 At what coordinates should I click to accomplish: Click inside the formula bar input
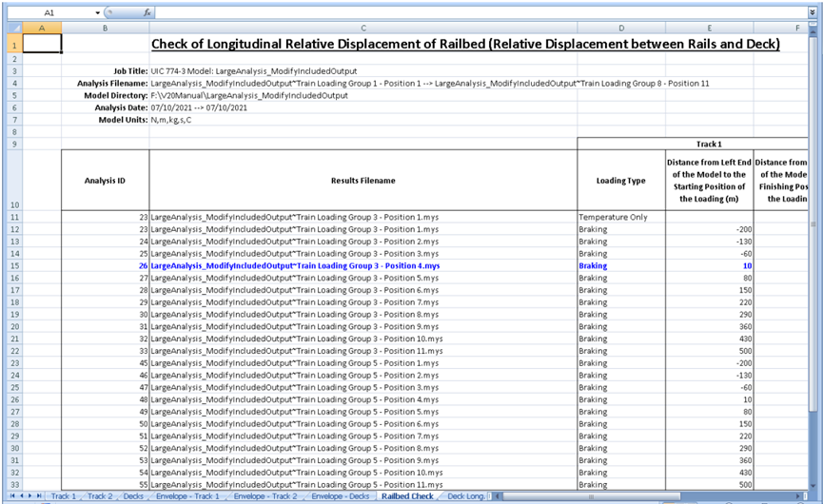tap(476, 13)
